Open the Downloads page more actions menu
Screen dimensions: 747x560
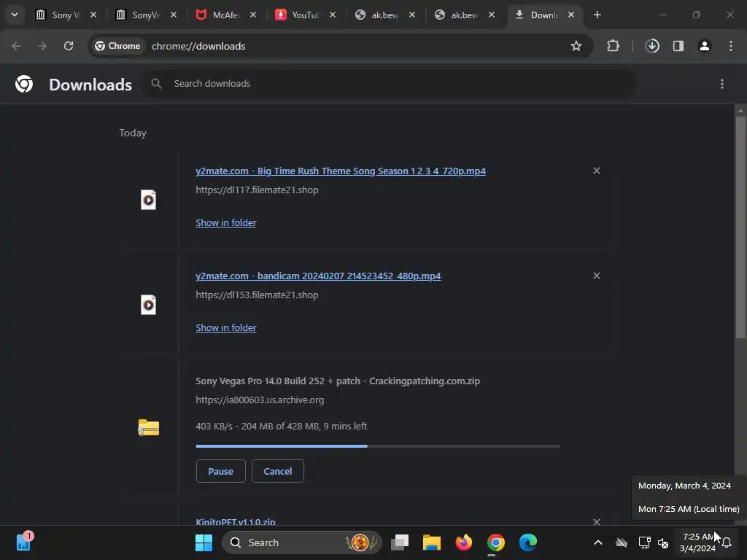(722, 85)
